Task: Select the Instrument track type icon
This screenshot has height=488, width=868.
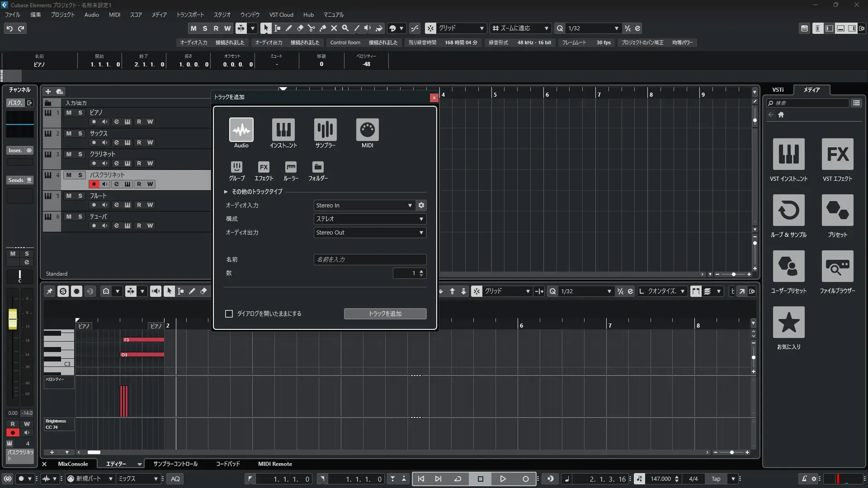Action: (x=283, y=130)
